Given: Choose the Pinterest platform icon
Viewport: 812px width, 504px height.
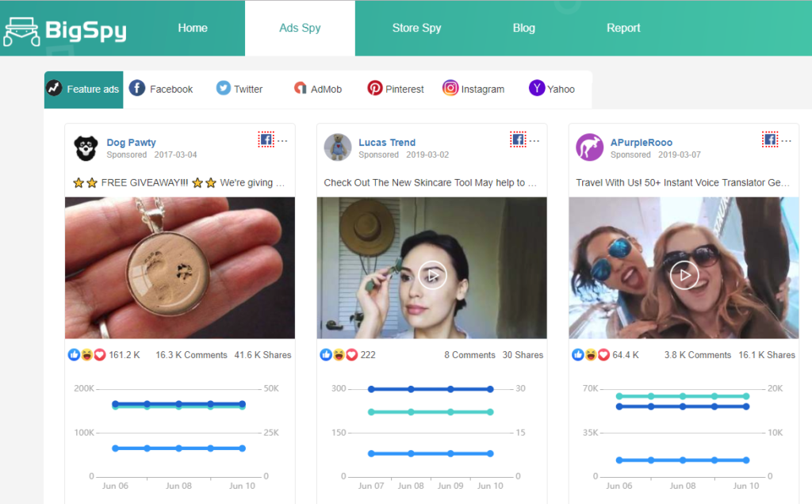Looking at the screenshot, I should [375, 89].
